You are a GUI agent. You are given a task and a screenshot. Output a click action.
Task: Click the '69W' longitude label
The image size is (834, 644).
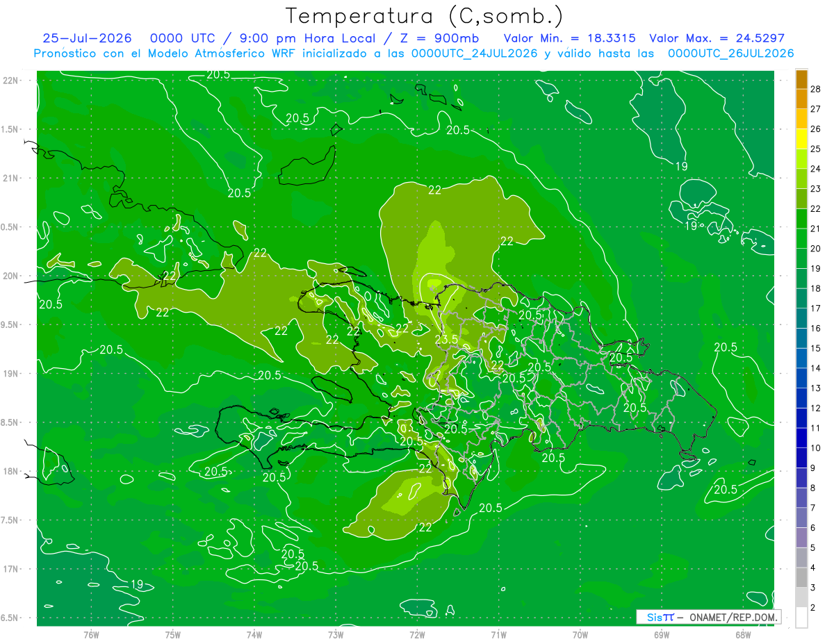(x=662, y=634)
